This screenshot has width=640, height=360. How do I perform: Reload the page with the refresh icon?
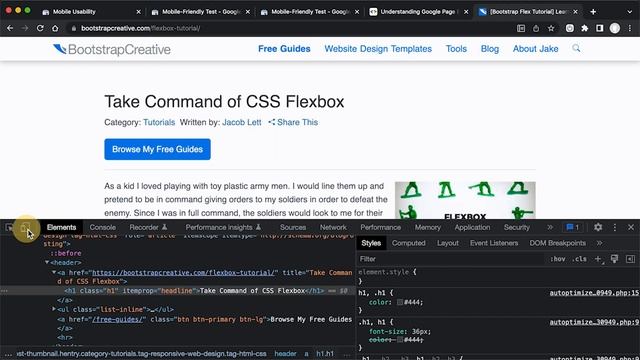(x=40, y=28)
